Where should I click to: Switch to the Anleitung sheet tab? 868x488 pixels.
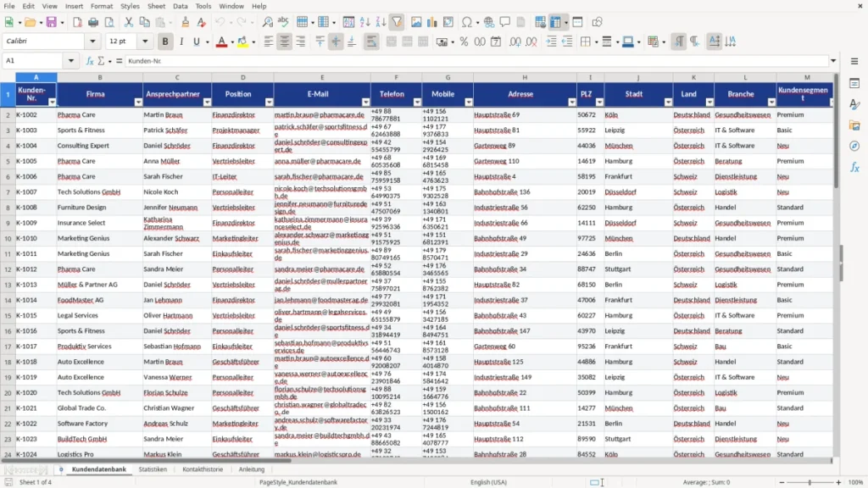tap(251, 469)
